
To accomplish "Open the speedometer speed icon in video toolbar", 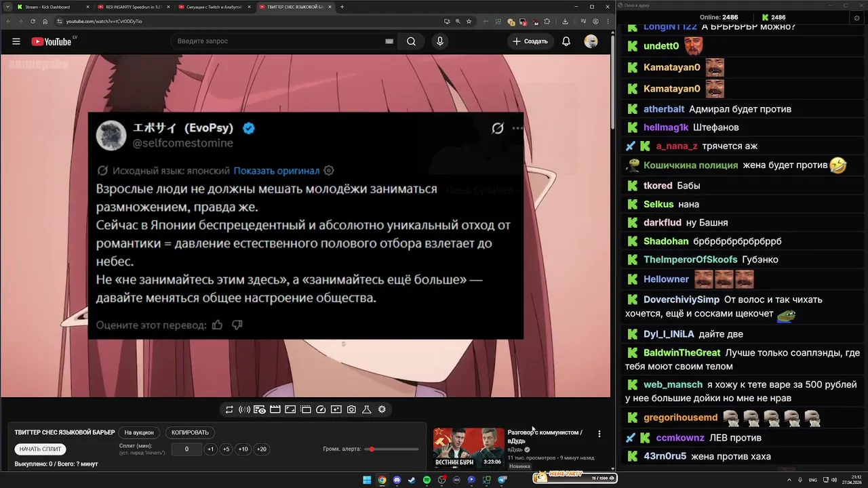I will coord(321,409).
